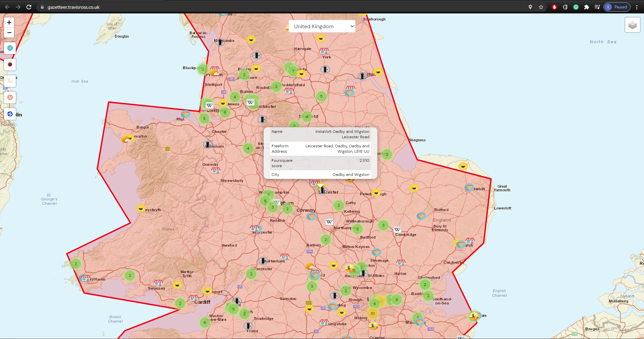Open Chrome three-dot menu
644x339 pixels.
point(637,7)
